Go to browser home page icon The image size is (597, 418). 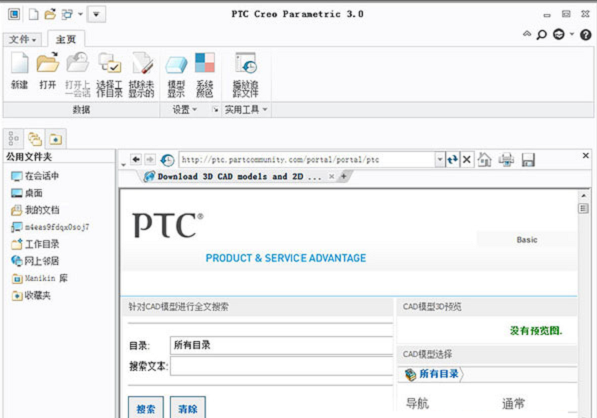coord(484,160)
